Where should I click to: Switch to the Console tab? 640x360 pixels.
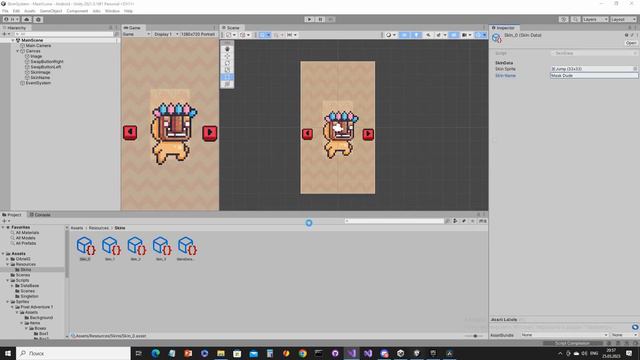coord(40,215)
